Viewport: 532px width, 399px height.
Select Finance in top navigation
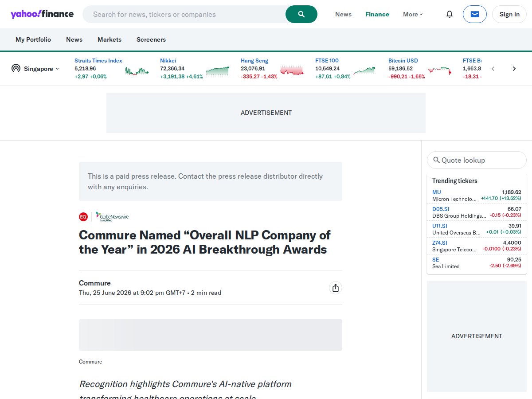pyautogui.click(x=377, y=14)
